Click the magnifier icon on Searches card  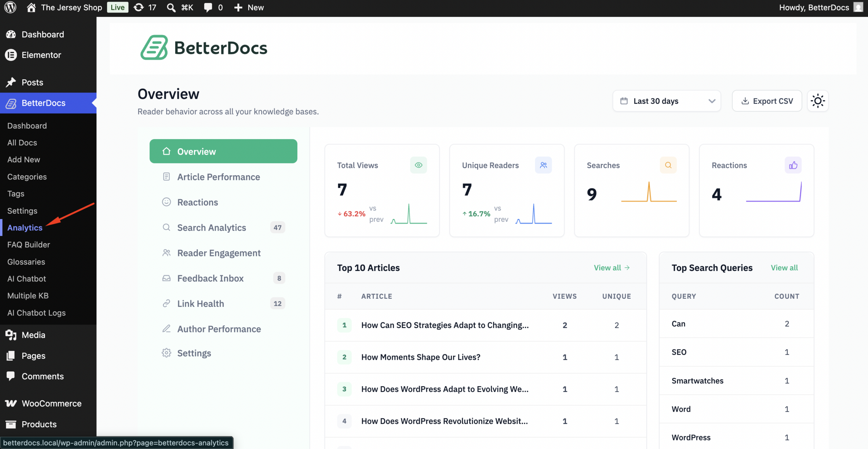[x=668, y=165]
